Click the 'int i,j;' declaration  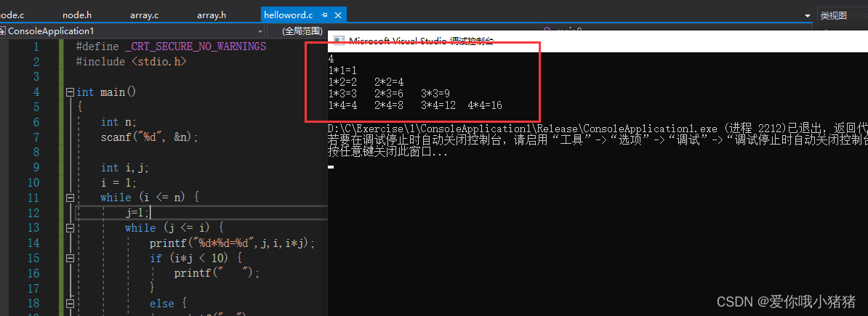(x=124, y=167)
